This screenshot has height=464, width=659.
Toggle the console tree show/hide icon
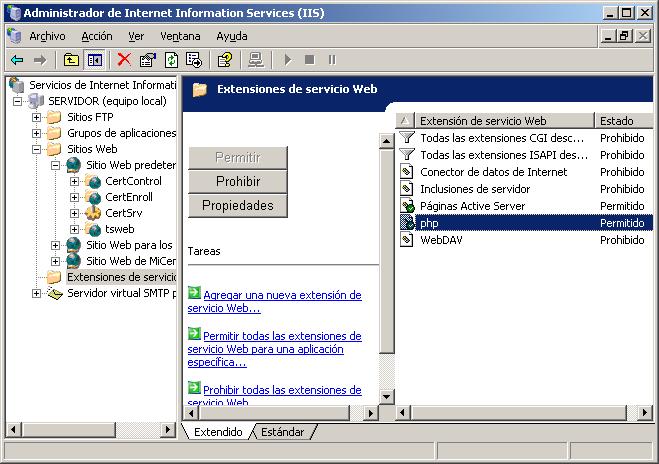95,60
